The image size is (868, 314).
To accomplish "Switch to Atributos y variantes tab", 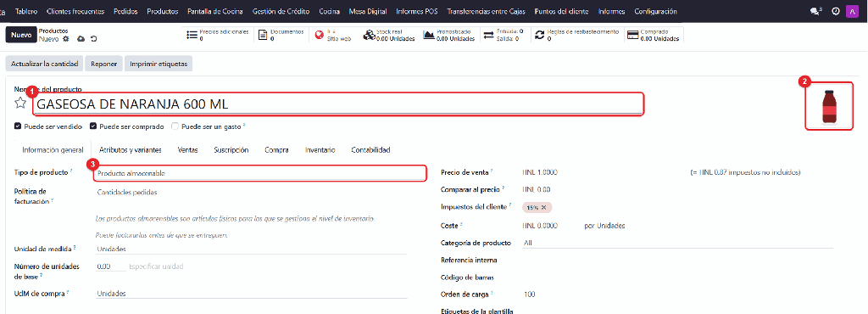I will click(x=130, y=149).
